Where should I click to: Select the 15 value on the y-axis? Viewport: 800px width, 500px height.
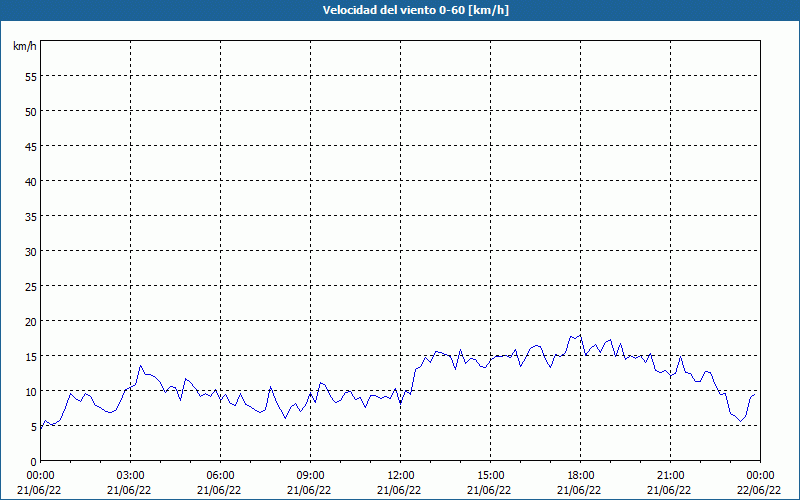tap(30, 356)
